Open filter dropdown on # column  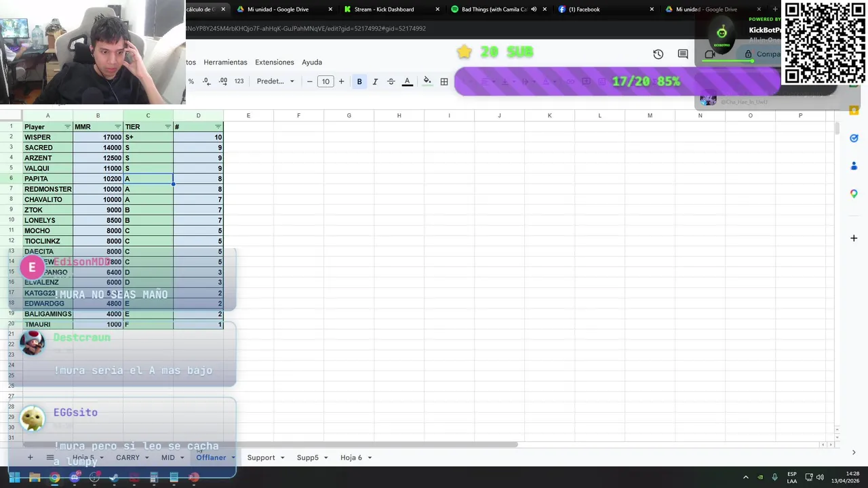click(x=218, y=127)
